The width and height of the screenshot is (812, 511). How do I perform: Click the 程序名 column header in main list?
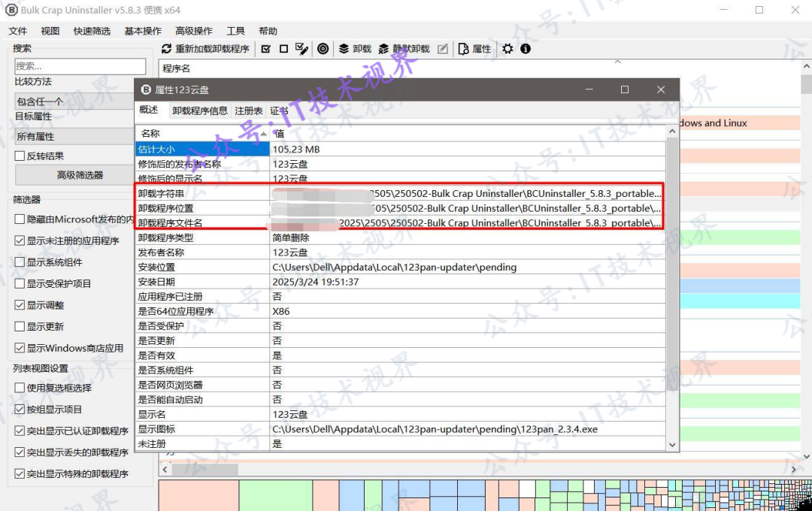tap(176, 68)
